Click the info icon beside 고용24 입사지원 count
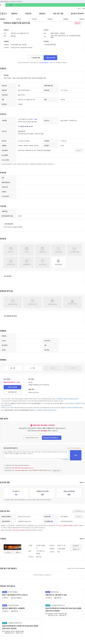This screenshot has width=85, height=644. click(74, 491)
